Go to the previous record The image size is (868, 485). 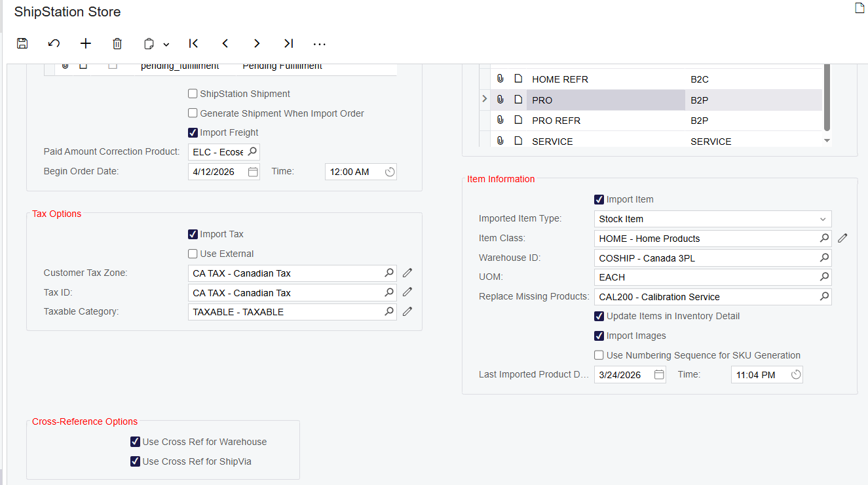point(225,44)
